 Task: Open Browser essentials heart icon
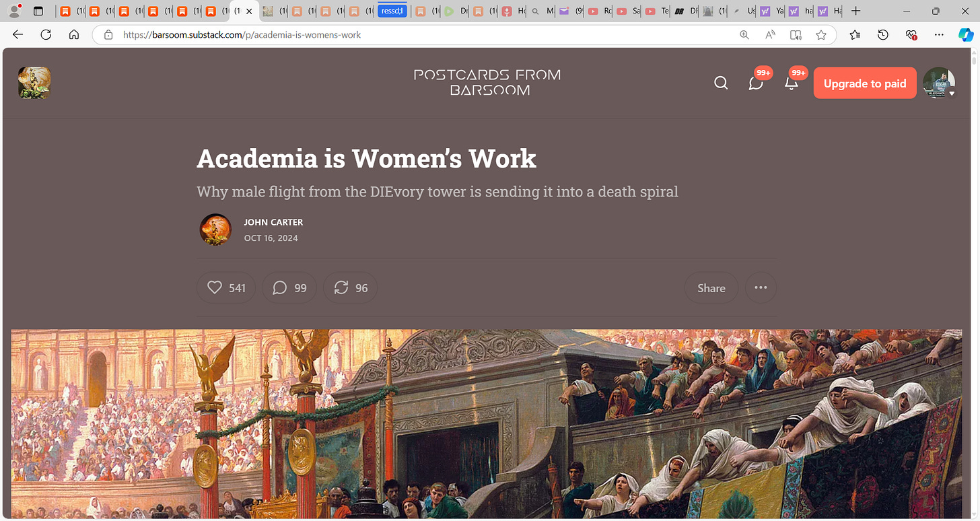click(x=911, y=35)
